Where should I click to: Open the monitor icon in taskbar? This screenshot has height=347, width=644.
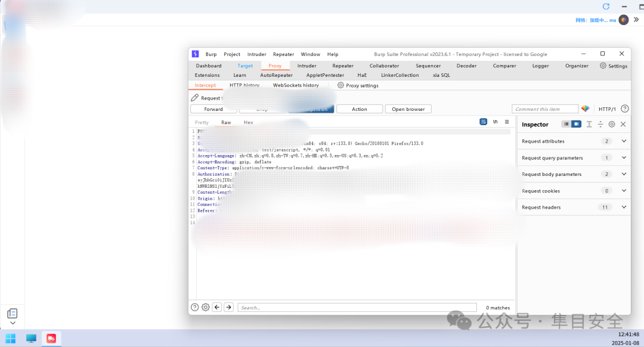click(x=31, y=339)
